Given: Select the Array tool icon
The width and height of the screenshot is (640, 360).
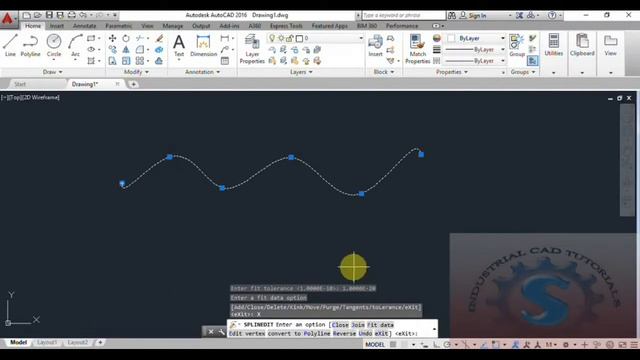Looking at the screenshot, I should (x=140, y=61).
